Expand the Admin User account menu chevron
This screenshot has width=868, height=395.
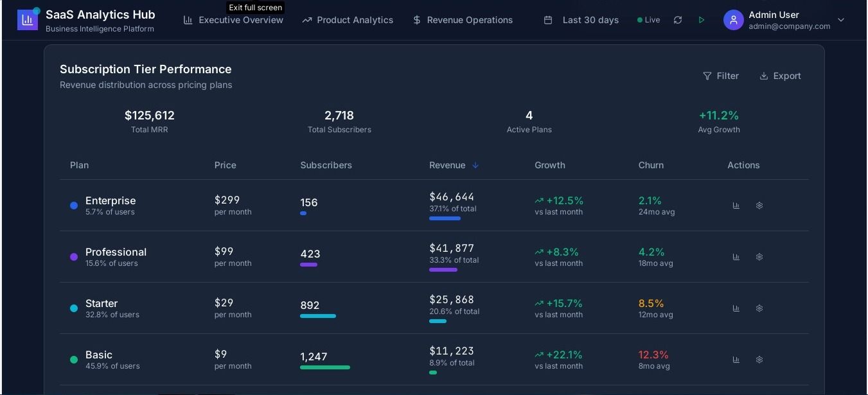841,20
